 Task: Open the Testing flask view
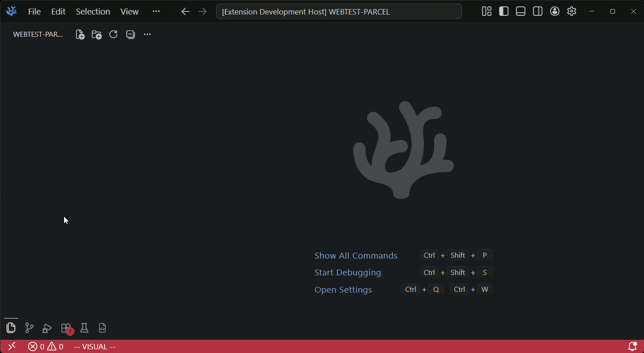(x=84, y=328)
